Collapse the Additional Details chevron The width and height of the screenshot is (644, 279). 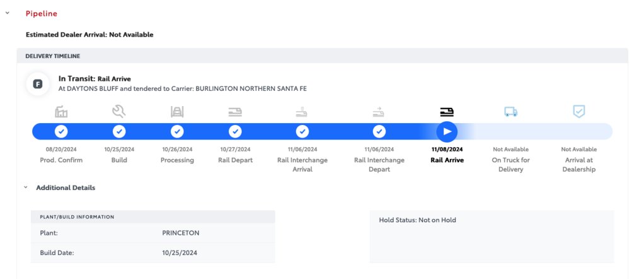click(x=25, y=187)
